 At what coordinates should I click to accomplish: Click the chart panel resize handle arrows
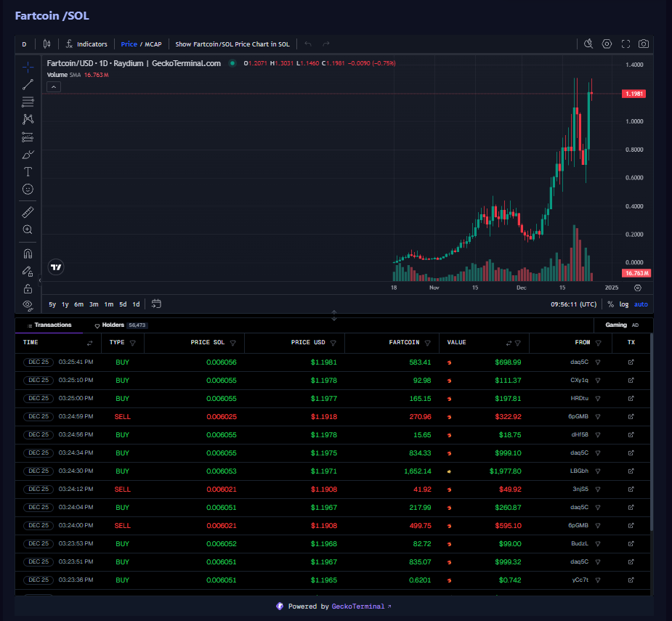click(334, 315)
